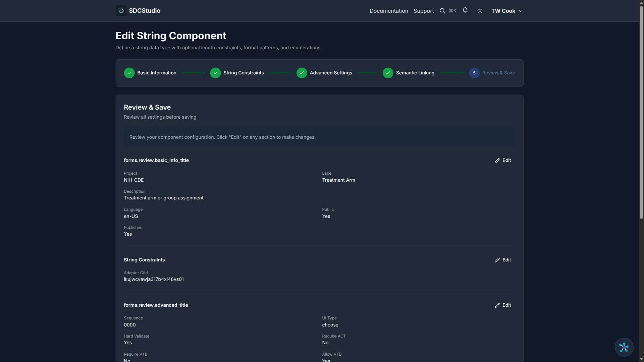Open the Documentation nav item
The width and height of the screenshot is (644, 362).
pyautogui.click(x=389, y=11)
